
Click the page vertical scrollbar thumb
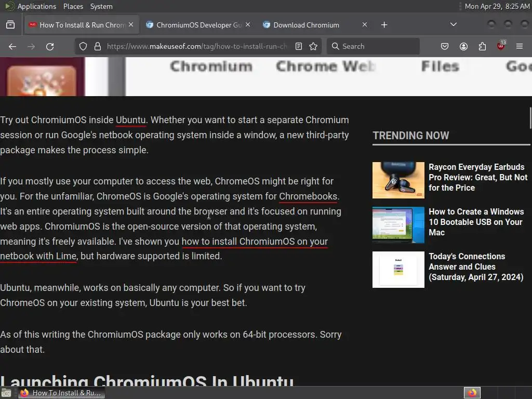[530, 118]
